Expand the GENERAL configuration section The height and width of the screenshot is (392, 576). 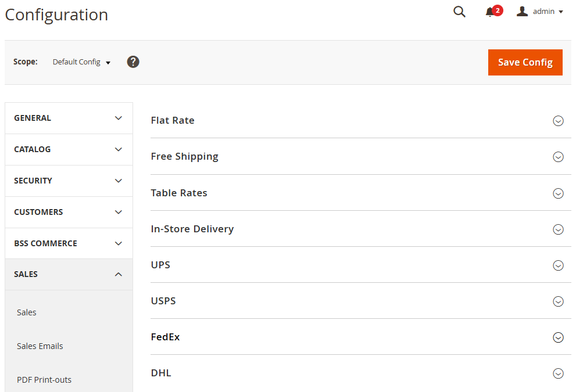coord(69,118)
